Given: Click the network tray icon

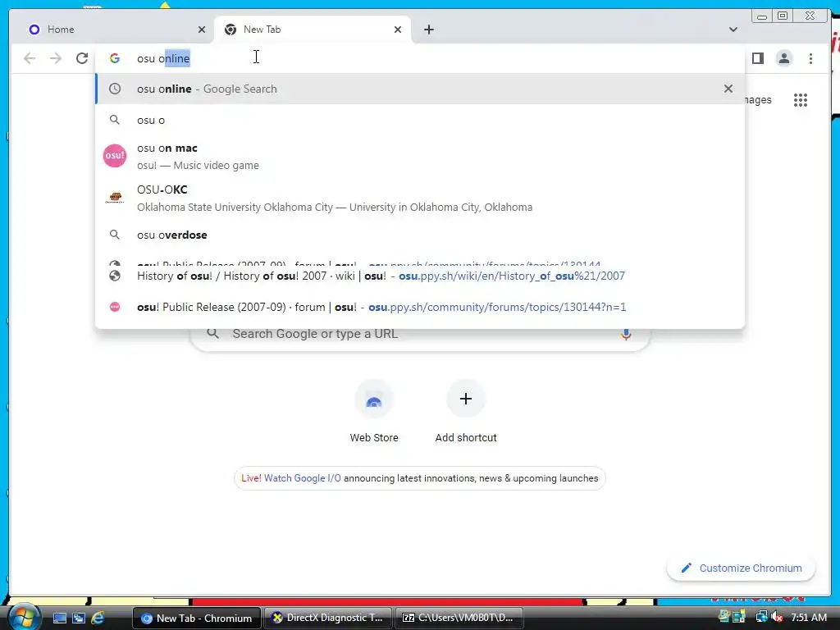Looking at the screenshot, I should (760, 618).
